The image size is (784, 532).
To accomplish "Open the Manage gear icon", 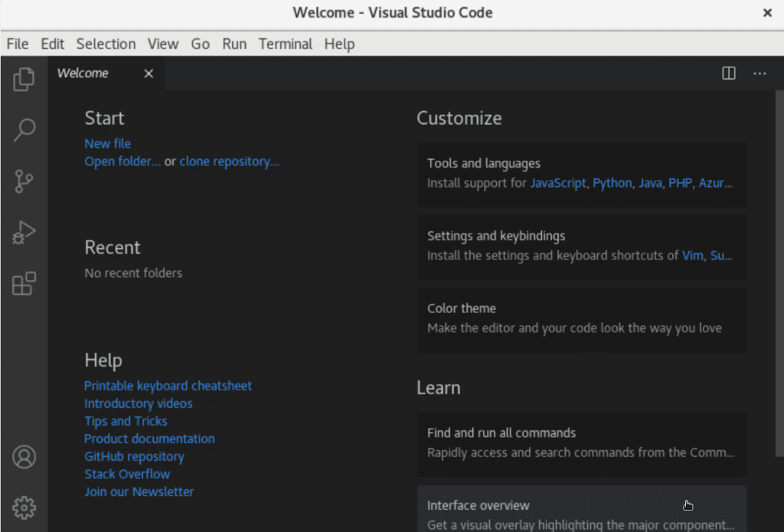I will [24, 508].
